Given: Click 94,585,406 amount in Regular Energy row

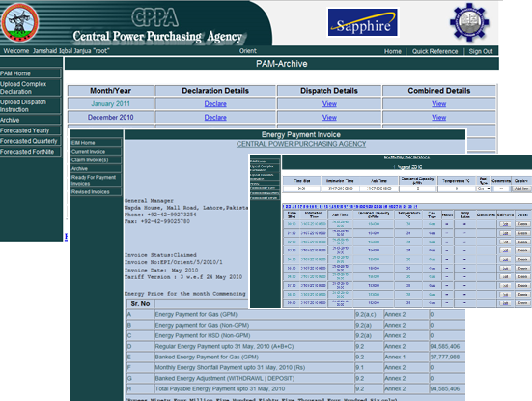Looking at the screenshot, I should coord(445,346).
